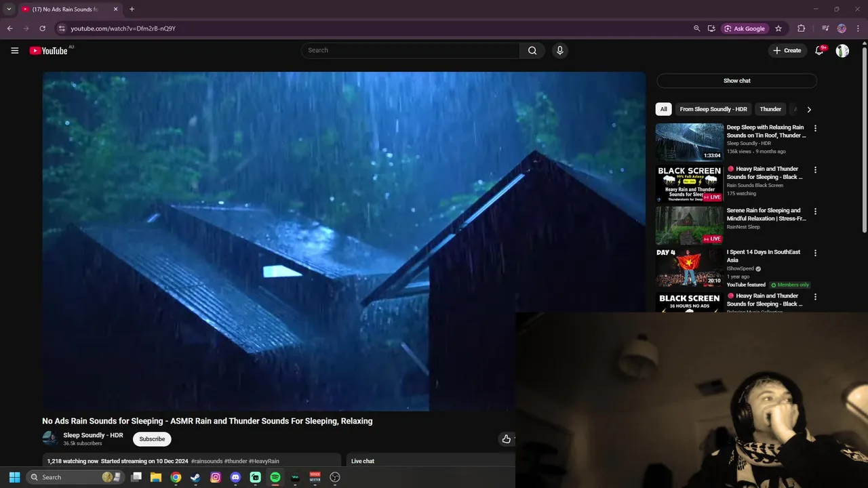Open the YouTube hamburger guide menu
868x488 pixels.
[x=14, y=50]
